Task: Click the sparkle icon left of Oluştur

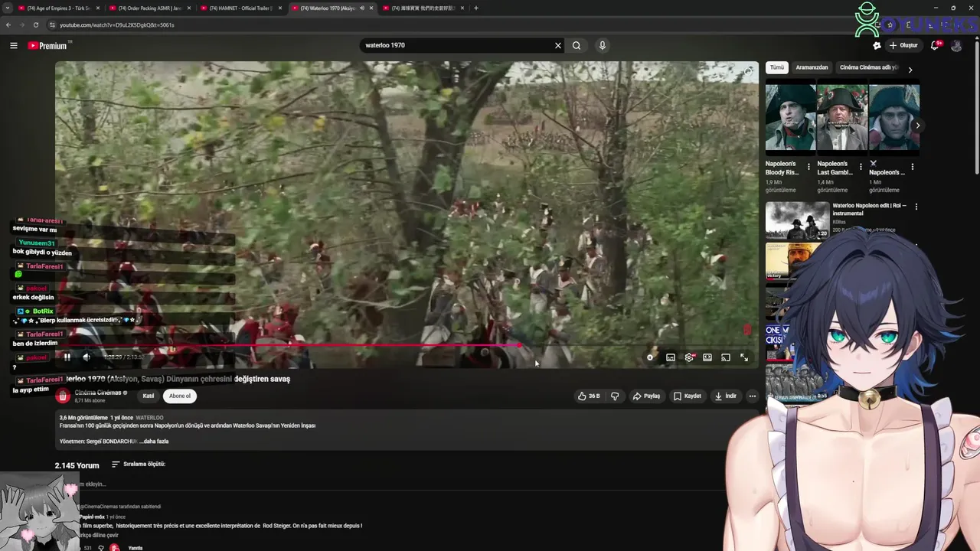Action: point(877,45)
